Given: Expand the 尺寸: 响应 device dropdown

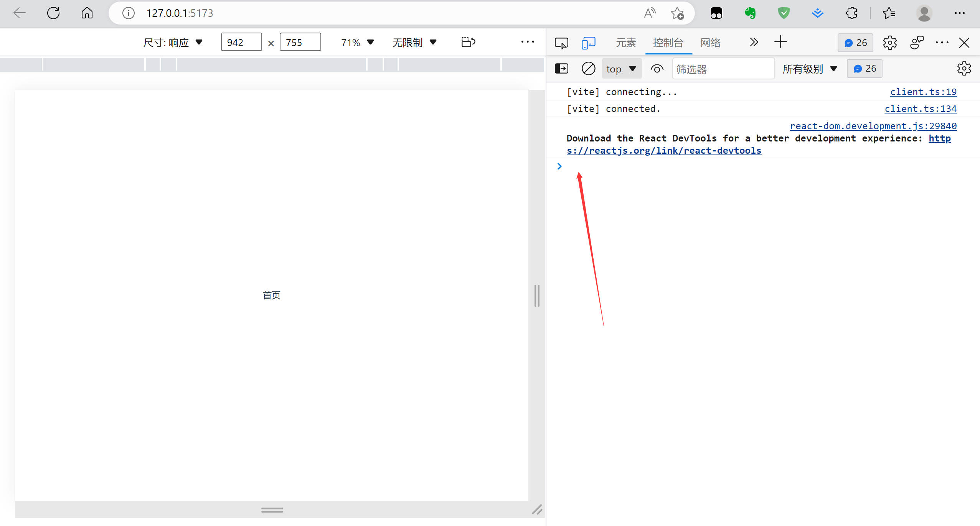Looking at the screenshot, I should tap(173, 42).
